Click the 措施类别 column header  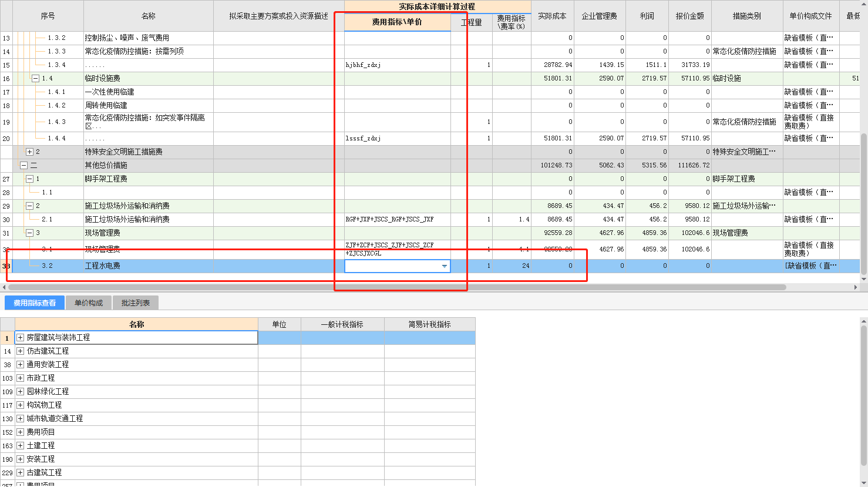747,16
